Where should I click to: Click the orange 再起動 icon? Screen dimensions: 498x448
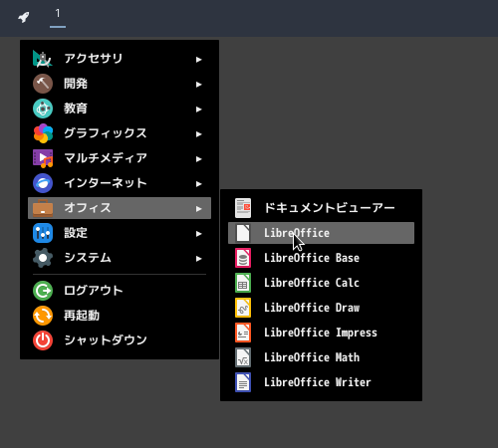tap(43, 316)
